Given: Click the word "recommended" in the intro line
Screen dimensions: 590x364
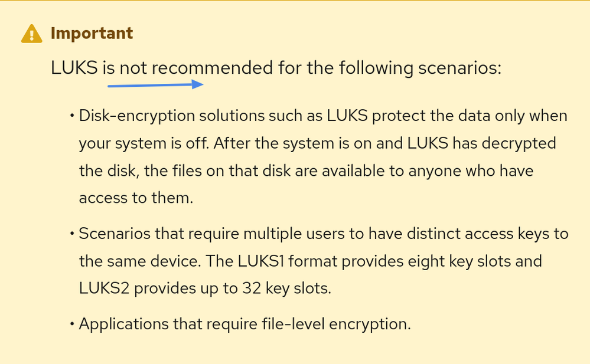Looking at the screenshot, I should click(x=213, y=68).
